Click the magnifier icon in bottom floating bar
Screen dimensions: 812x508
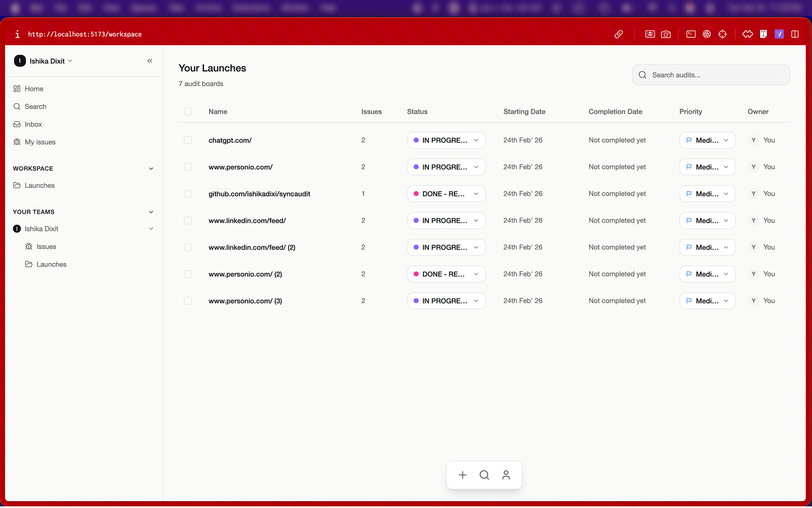[484, 475]
